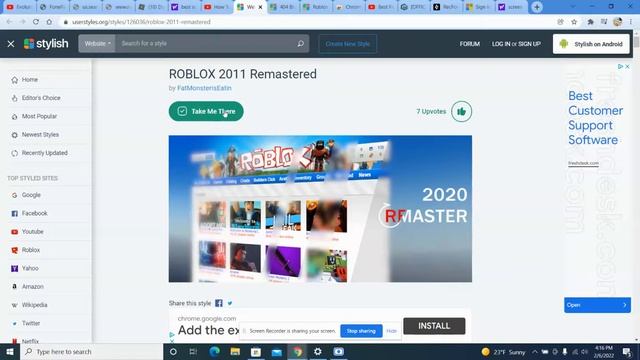This screenshot has height=360, width=640.
Task: Select Yahoo in Top Styled Sites
Action: point(30,269)
